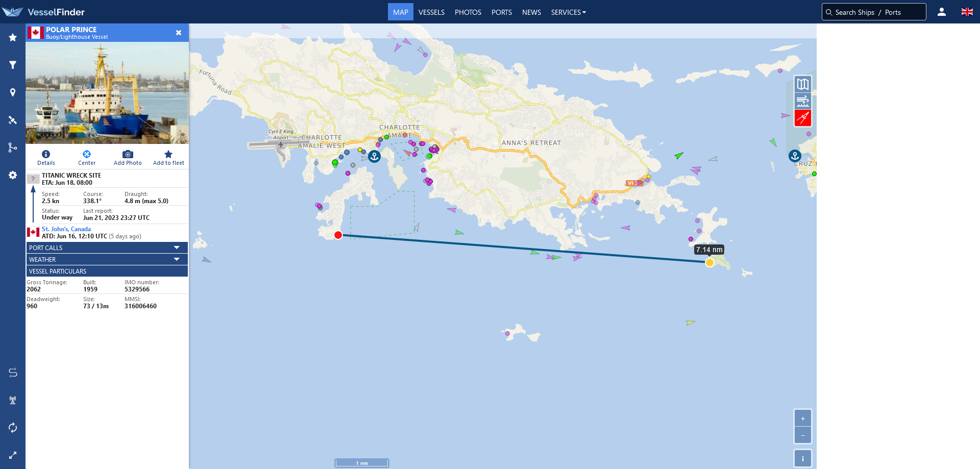Screen dimensions: 980x469
Task: Open the favorites star in sidebar
Action: point(13,37)
